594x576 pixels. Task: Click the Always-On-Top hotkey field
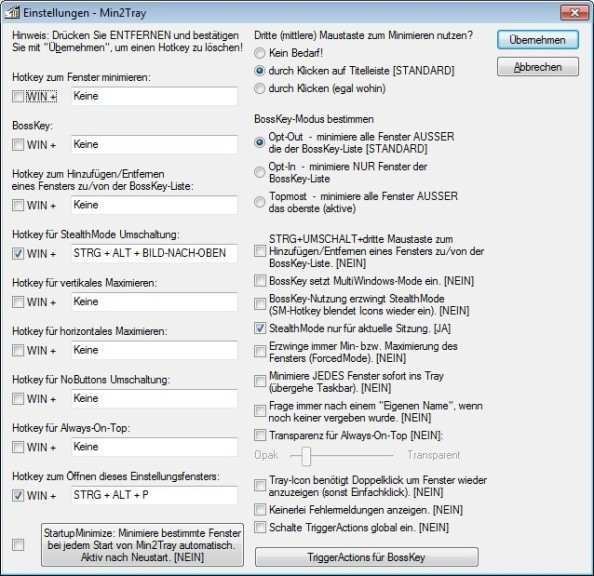155,447
